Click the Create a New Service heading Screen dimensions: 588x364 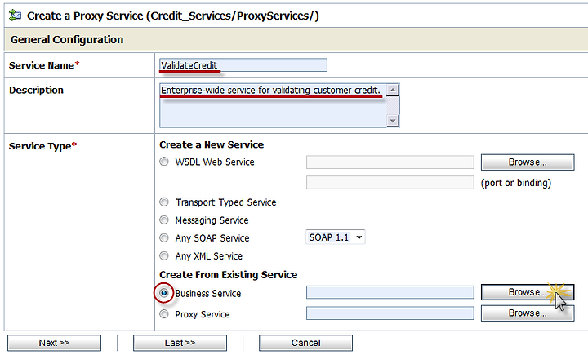(212, 144)
